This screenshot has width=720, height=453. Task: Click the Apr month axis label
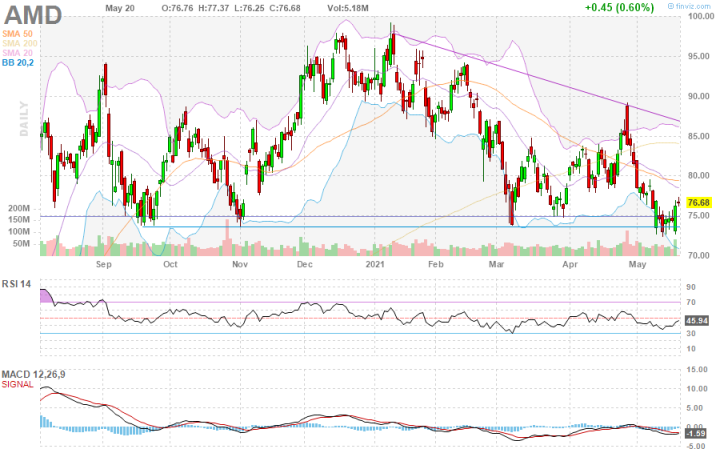pos(570,264)
